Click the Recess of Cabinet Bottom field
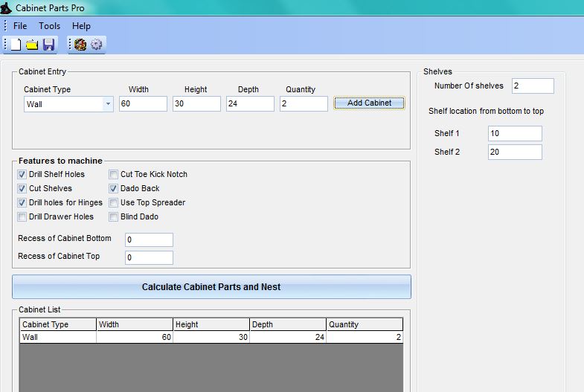This screenshot has width=584, height=392. click(x=149, y=240)
